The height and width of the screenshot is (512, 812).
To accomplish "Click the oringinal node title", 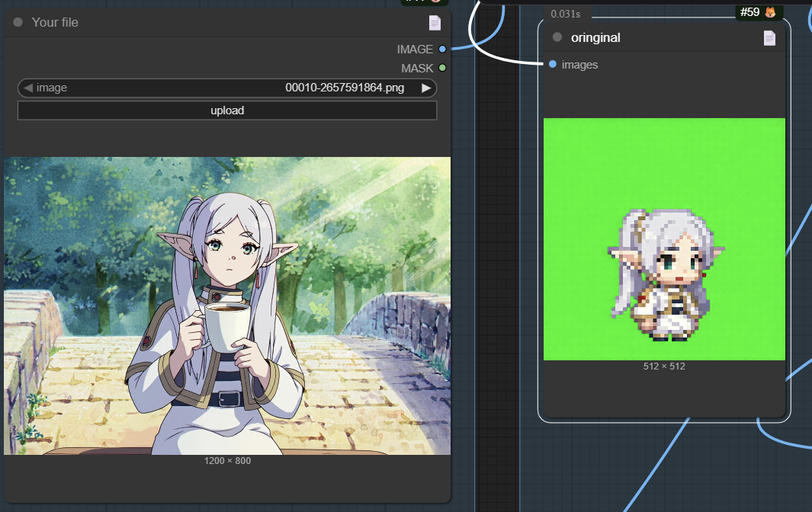I will pos(595,38).
